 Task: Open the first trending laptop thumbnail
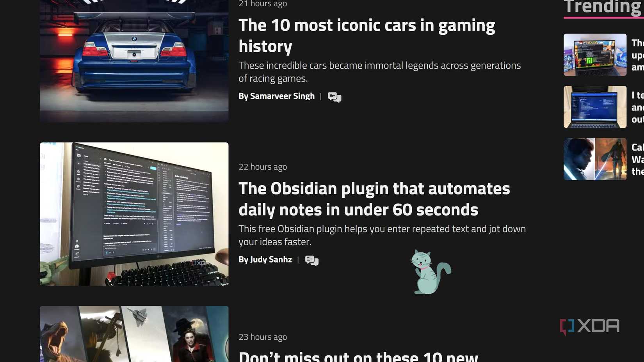point(595,55)
